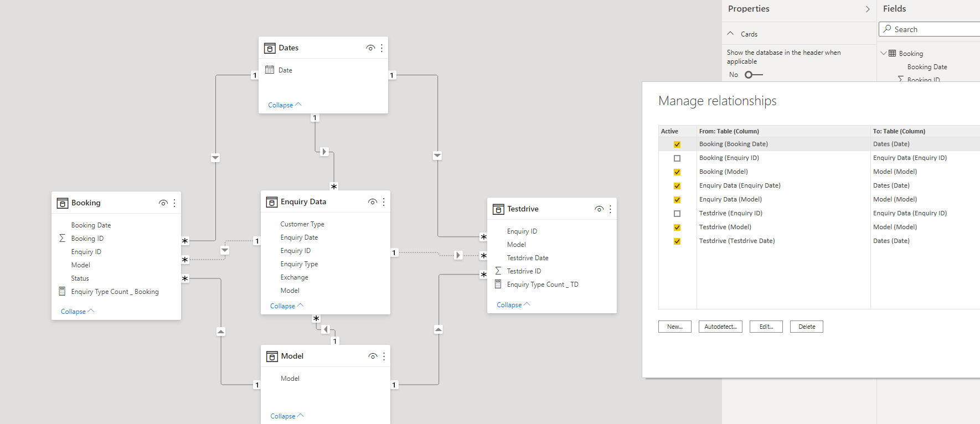This screenshot has width=980, height=424.
Task: Open the Model table more options menu
Action: click(x=384, y=356)
